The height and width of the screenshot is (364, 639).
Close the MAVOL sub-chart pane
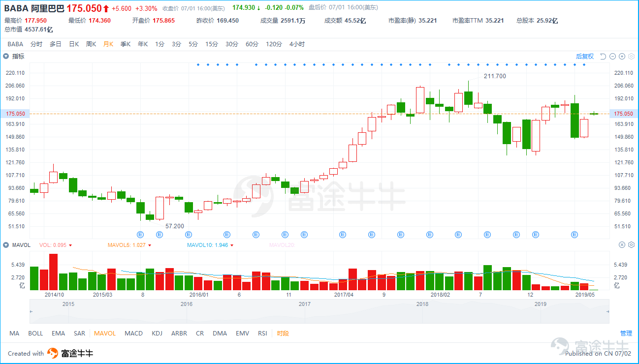point(622,244)
